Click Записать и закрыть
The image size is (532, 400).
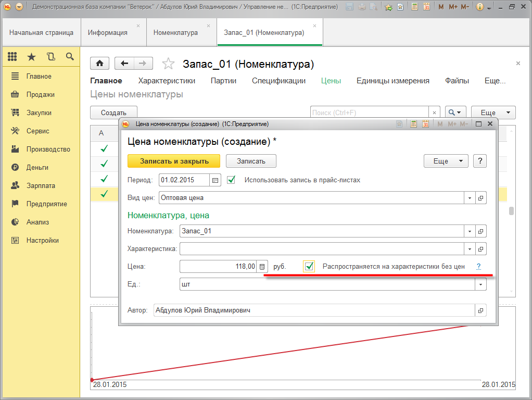point(174,161)
